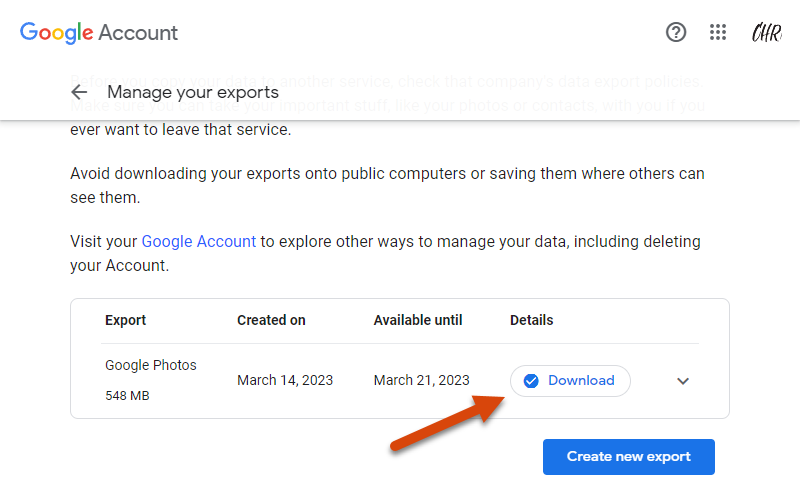
Task: Click the Google Account logo
Action: point(99,32)
